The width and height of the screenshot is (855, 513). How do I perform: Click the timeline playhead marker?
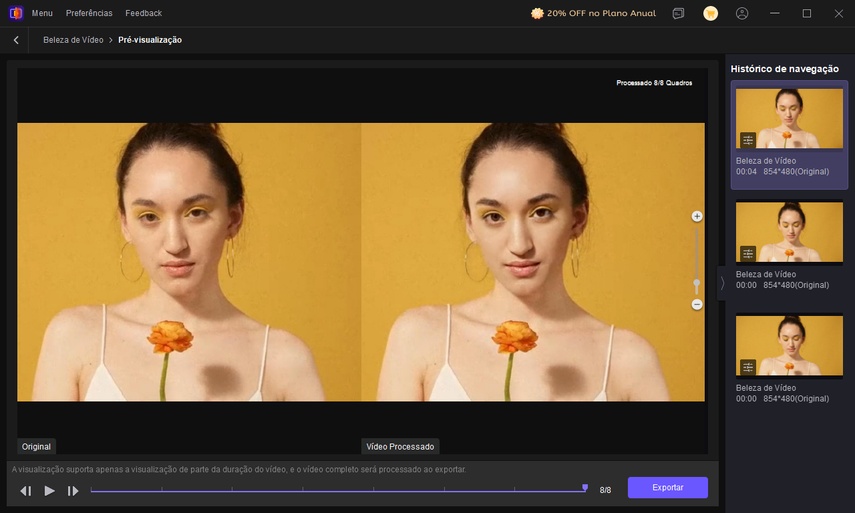click(585, 487)
